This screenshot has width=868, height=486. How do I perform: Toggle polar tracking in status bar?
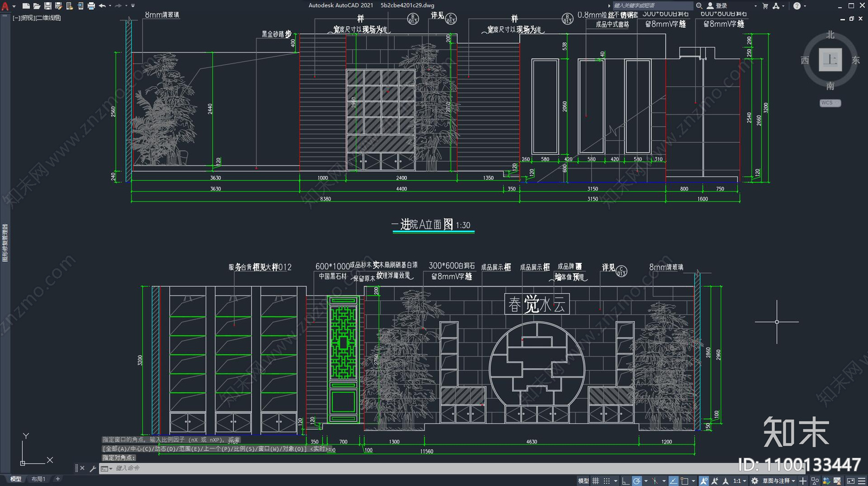[x=637, y=481]
